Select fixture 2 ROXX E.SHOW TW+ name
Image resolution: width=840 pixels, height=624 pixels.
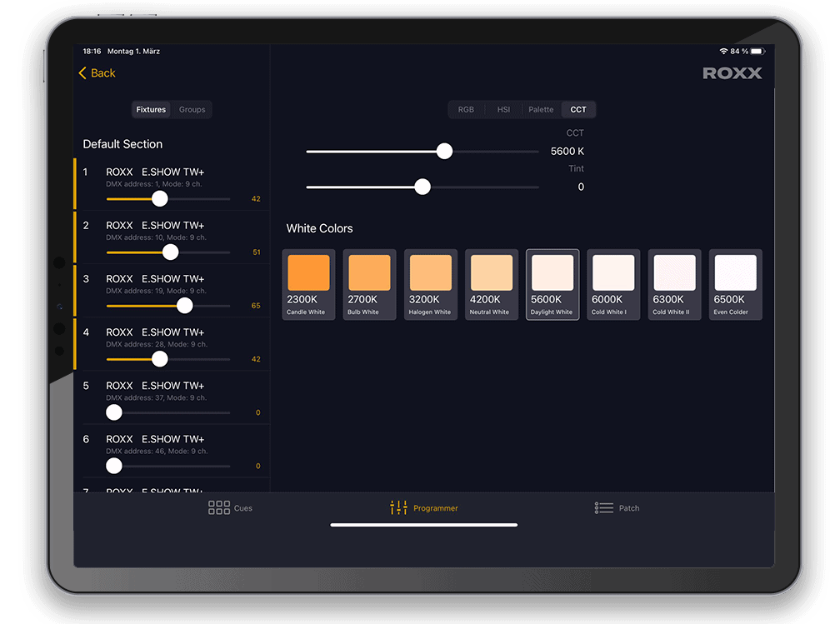pyautogui.click(x=155, y=226)
